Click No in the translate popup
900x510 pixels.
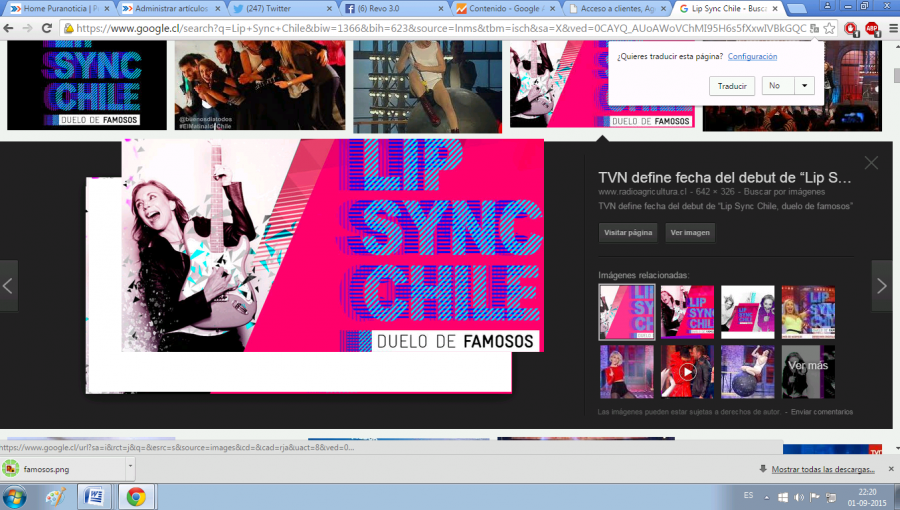pos(778,85)
